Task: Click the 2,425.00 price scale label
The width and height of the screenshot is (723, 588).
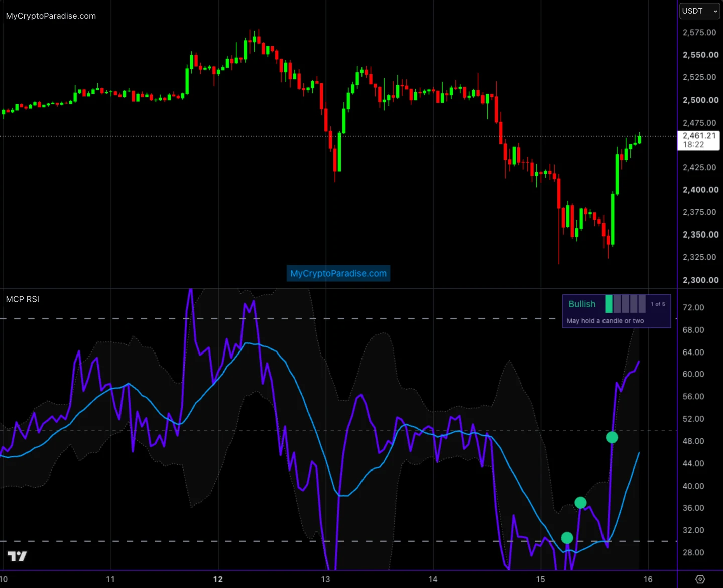Action: tap(699, 168)
